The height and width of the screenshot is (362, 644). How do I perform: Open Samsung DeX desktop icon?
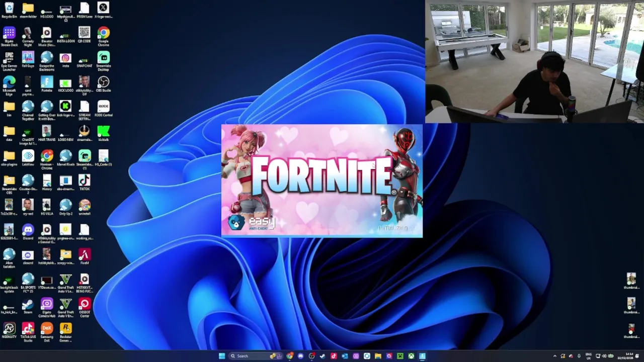47,332
